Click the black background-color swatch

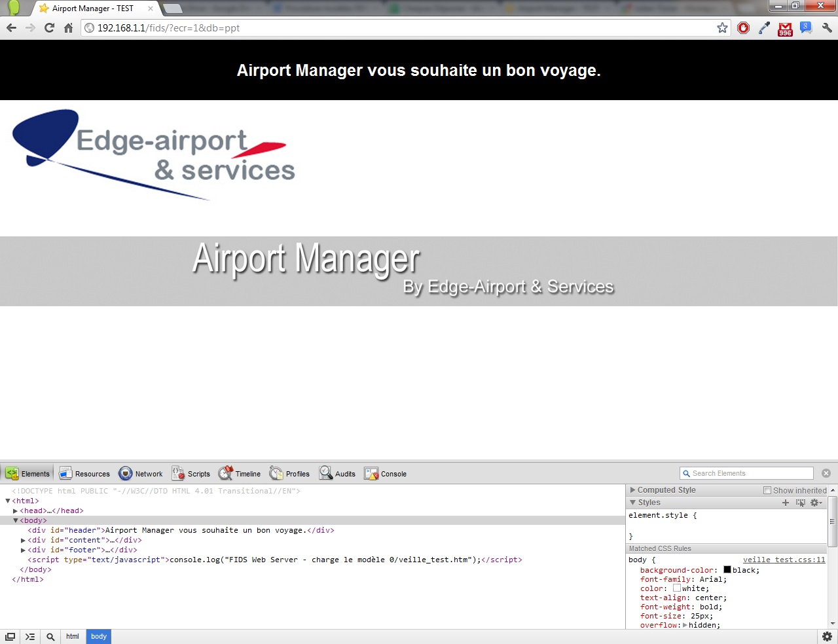(727, 570)
